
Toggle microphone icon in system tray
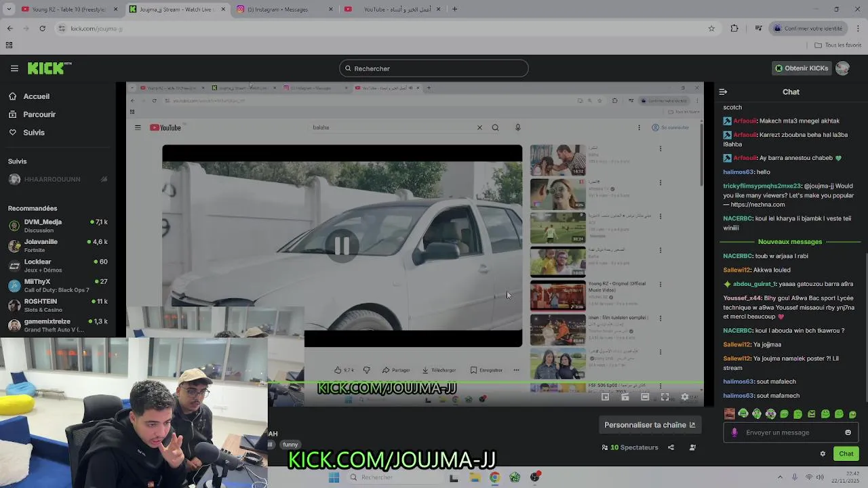(795, 477)
